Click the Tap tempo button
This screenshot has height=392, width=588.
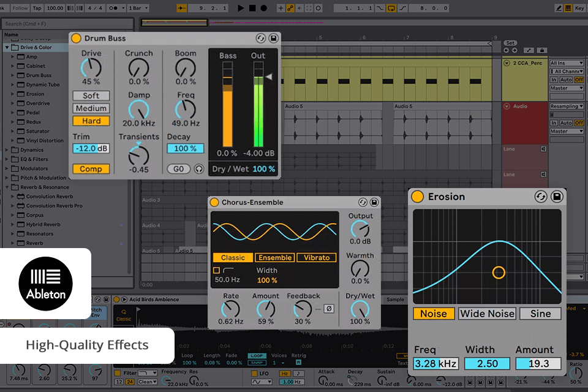[37, 8]
